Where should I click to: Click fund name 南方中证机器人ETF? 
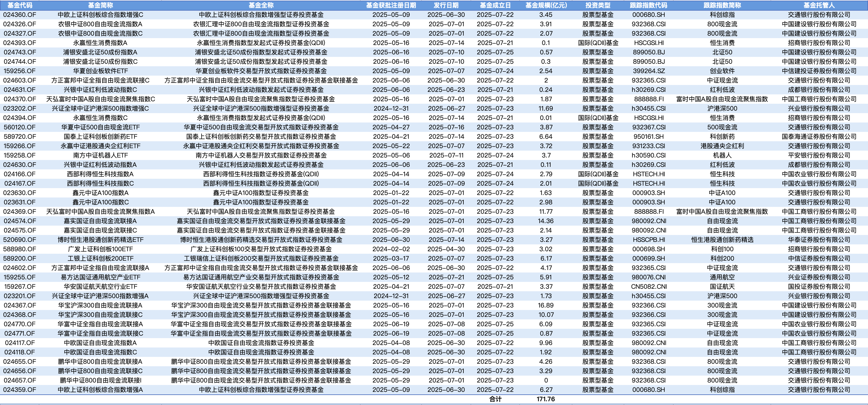(x=100, y=155)
